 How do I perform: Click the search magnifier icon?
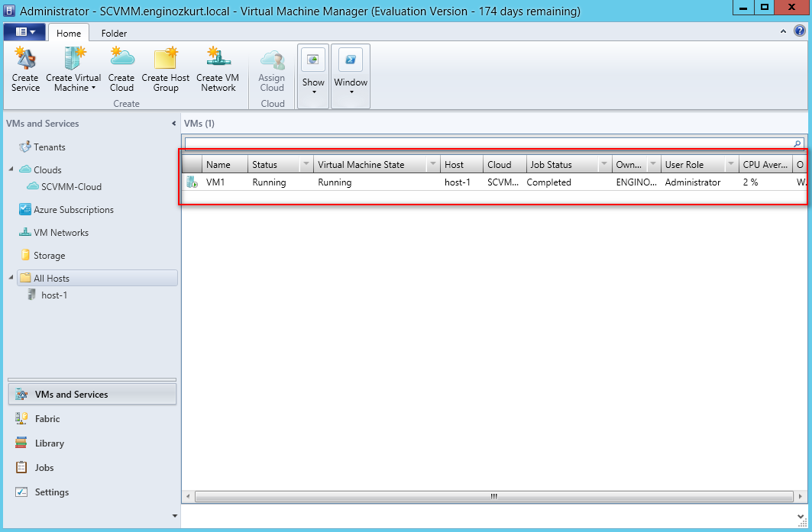(x=797, y=143)
